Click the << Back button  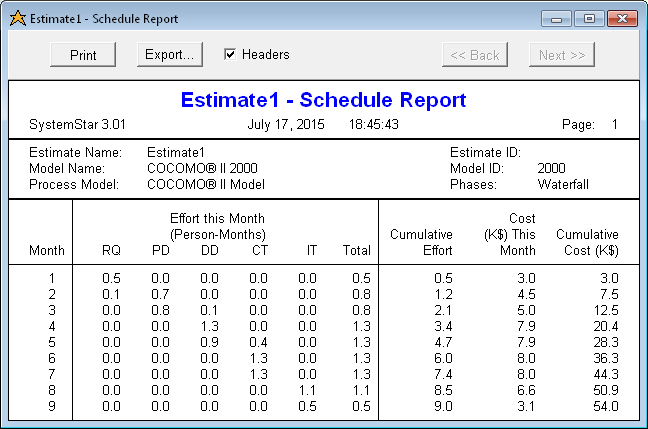(475, 55)
